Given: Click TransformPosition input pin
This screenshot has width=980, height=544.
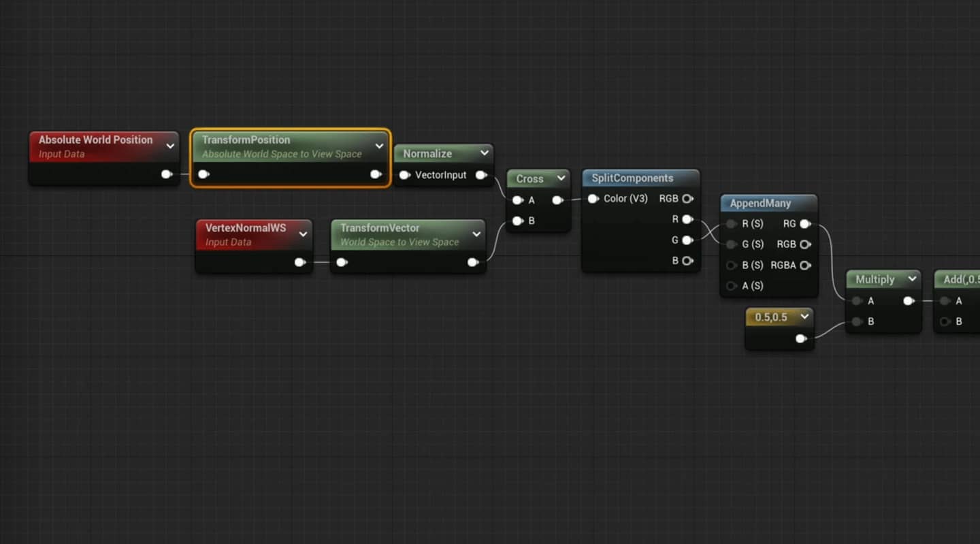Looking at the screenshot, I should pyautogui.click(x=203, y=174).
